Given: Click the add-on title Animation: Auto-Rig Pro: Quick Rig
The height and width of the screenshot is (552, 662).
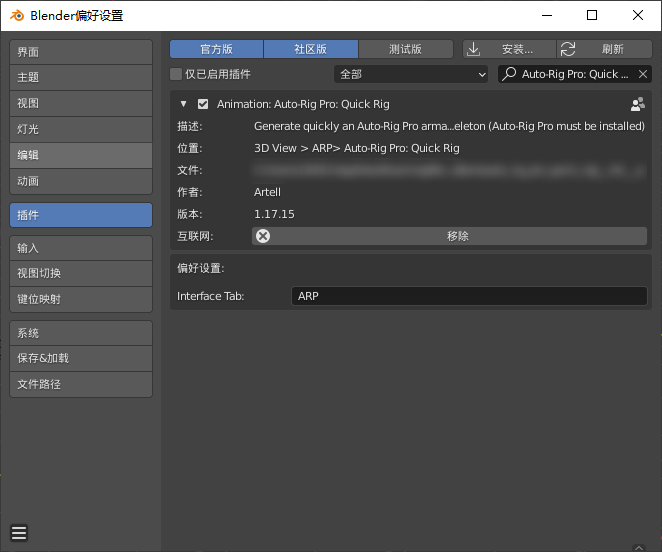Looking at the screenshot, I should [x=303, y=104].
